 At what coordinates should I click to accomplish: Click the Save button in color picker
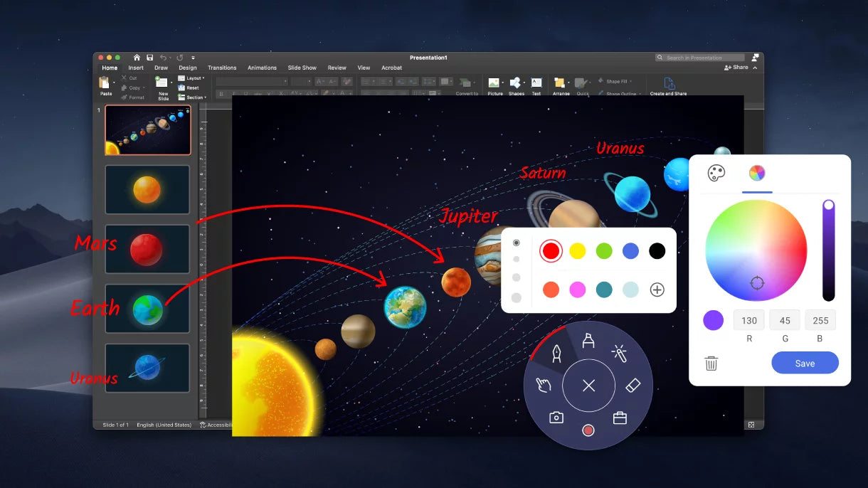805,364
